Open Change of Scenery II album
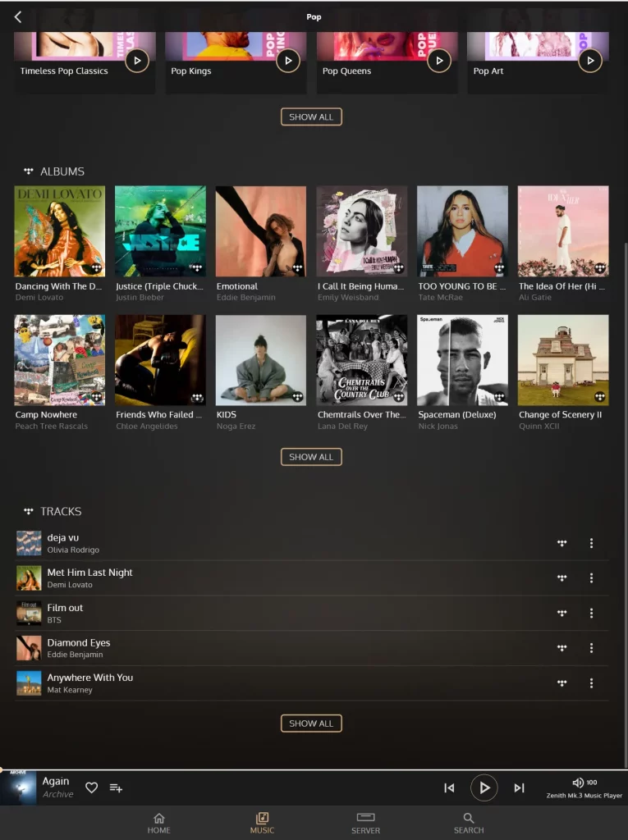Viewport: 628px width, 840px height. point(563,360)
